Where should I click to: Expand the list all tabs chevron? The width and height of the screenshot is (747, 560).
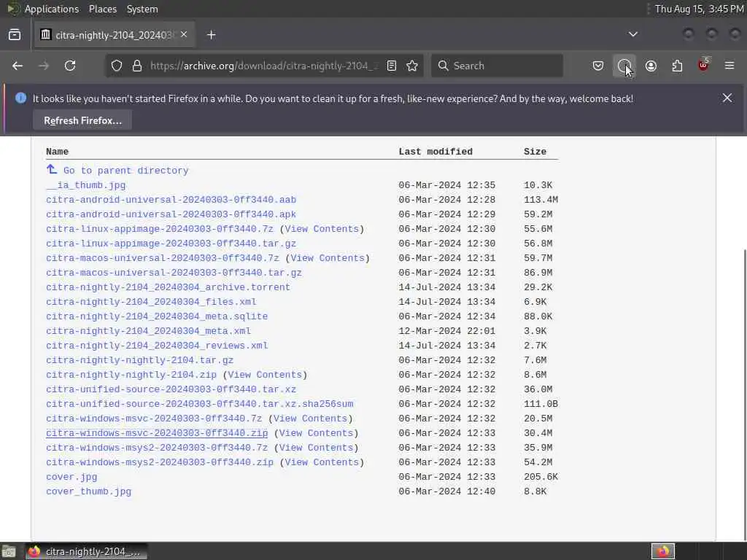click(x=633, y=34)
